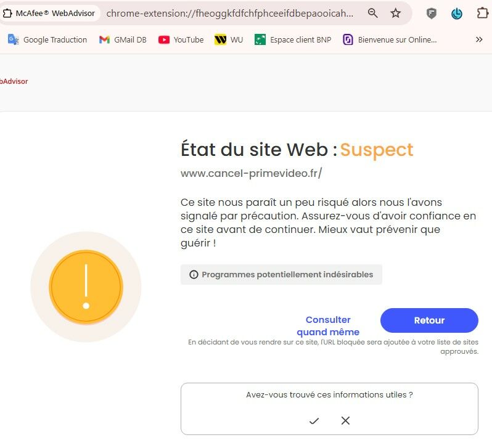
Task: Open GMail DB bookmark
Action: point(123,40)
